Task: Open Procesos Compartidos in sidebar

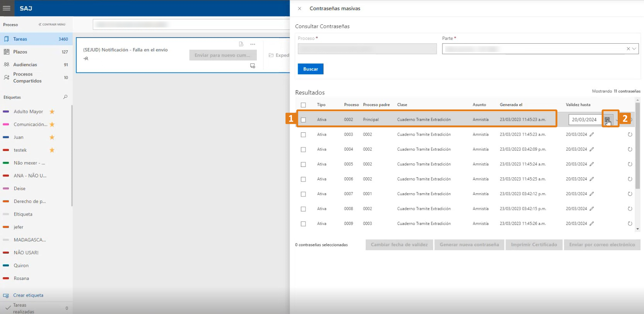Action: tap(36, 77)
